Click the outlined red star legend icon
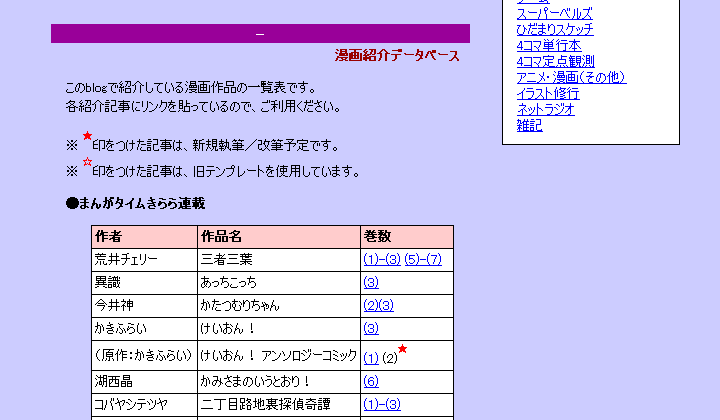This screenshot has width=720, height=420. 87,162
